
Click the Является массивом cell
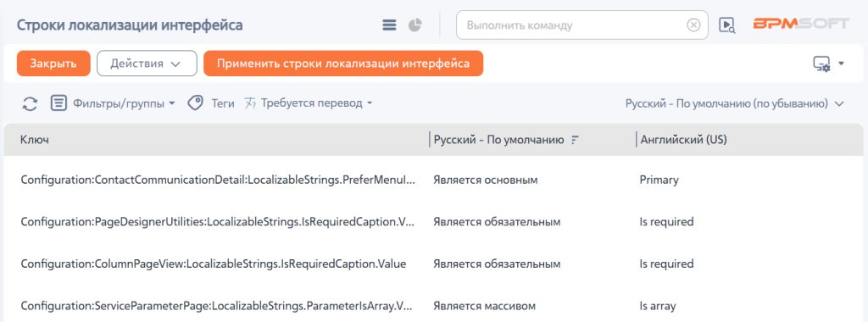tap(485, 306)
